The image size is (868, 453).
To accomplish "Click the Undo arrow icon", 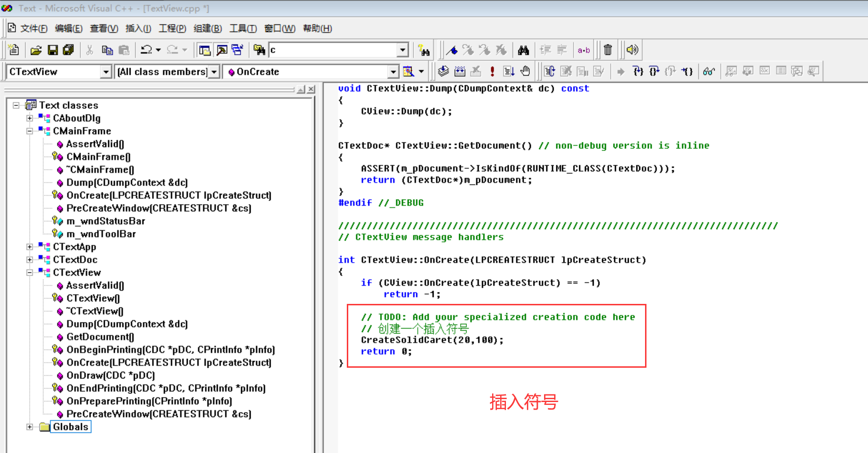I will (146, 50).
